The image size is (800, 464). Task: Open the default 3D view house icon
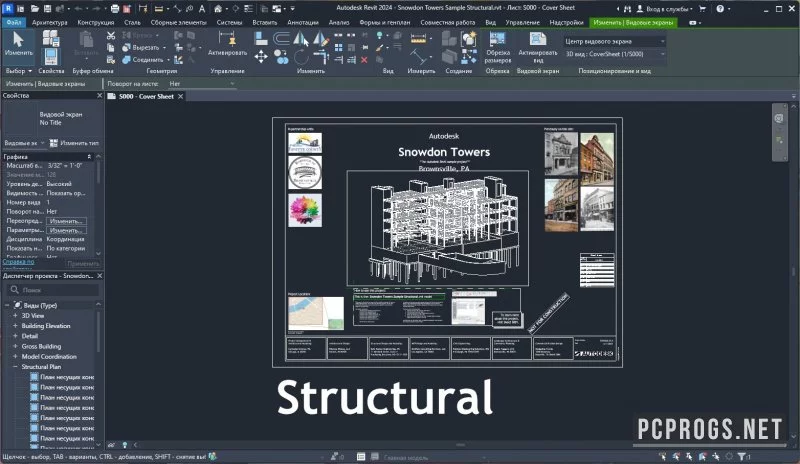click(x=218, y=9)
